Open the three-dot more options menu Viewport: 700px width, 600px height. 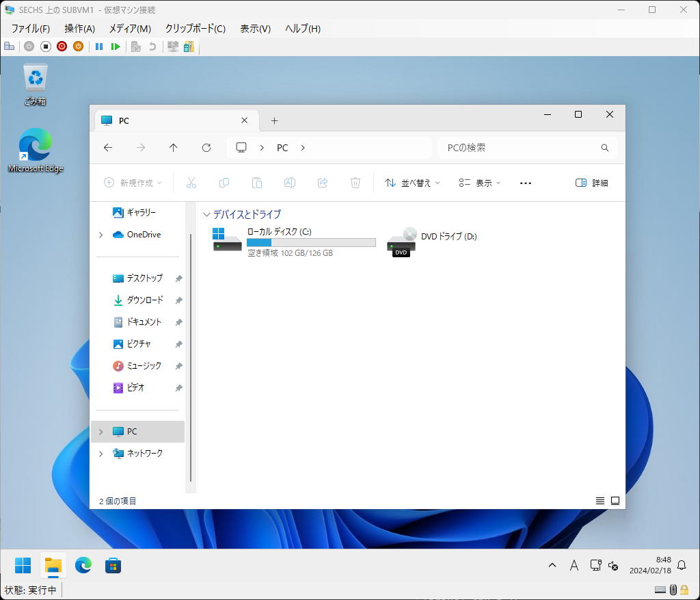526,183
